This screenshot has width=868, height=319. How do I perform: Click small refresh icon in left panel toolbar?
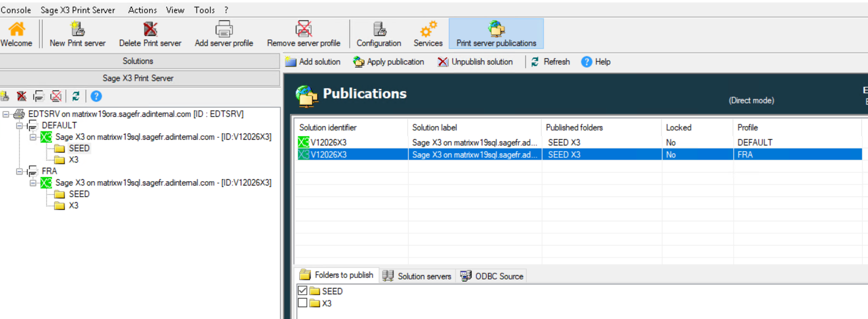76,96
